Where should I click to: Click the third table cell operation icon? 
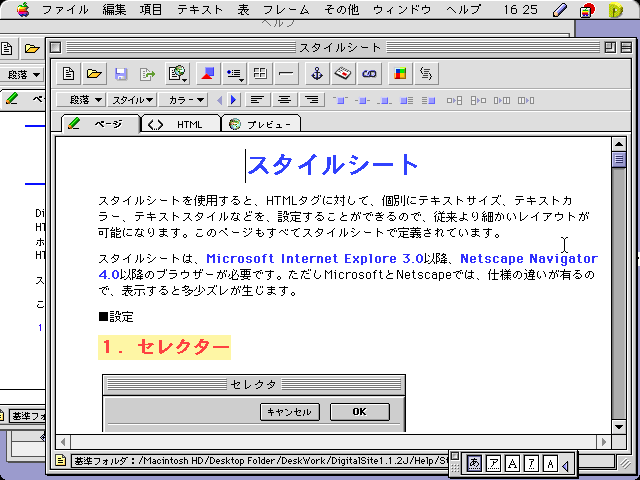coord(502,100)
